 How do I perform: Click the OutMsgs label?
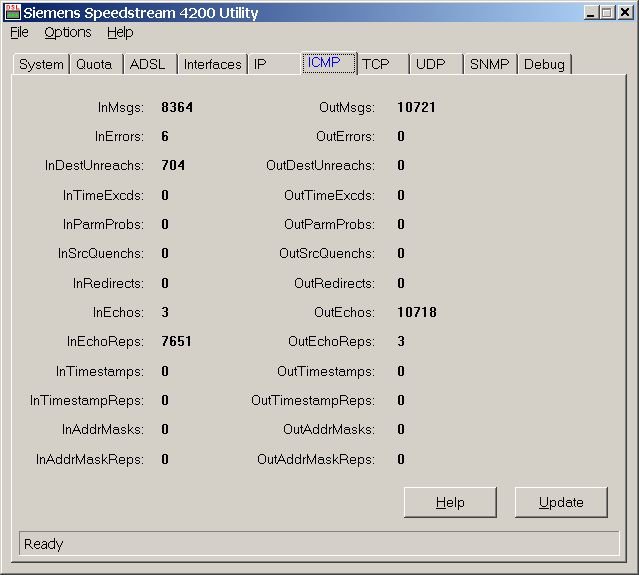point(347,107)
